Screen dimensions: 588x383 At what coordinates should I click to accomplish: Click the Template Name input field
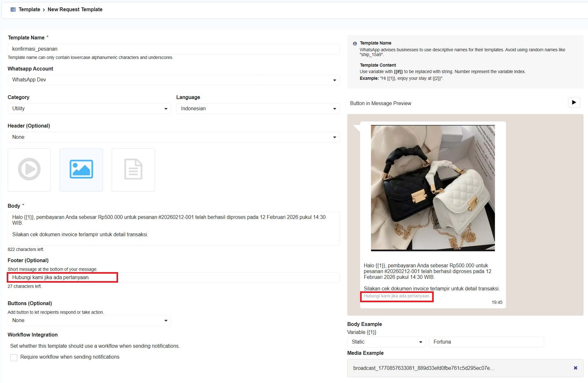coord(173,49)
